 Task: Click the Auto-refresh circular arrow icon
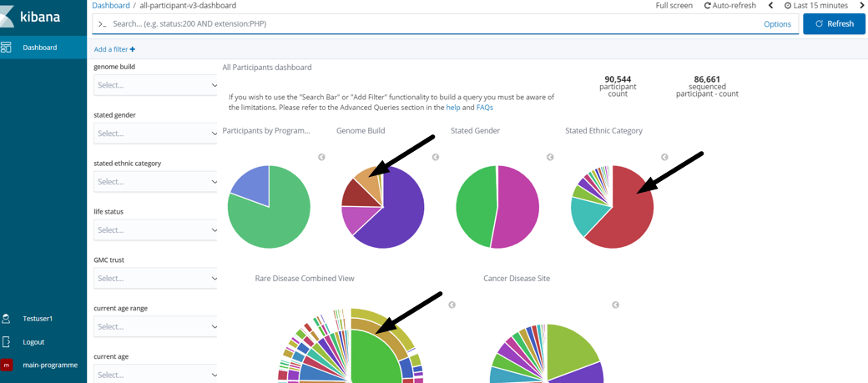click(708, 6)
